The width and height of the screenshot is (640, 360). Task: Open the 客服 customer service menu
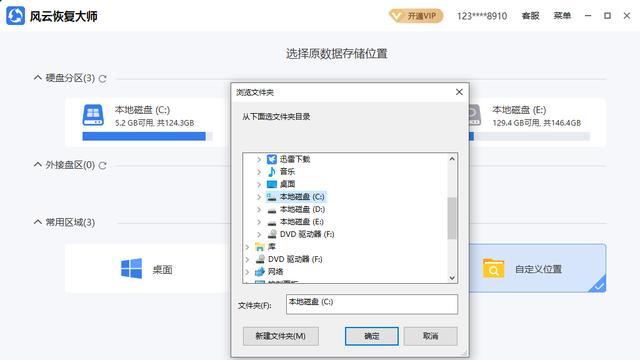pos(530,16)
